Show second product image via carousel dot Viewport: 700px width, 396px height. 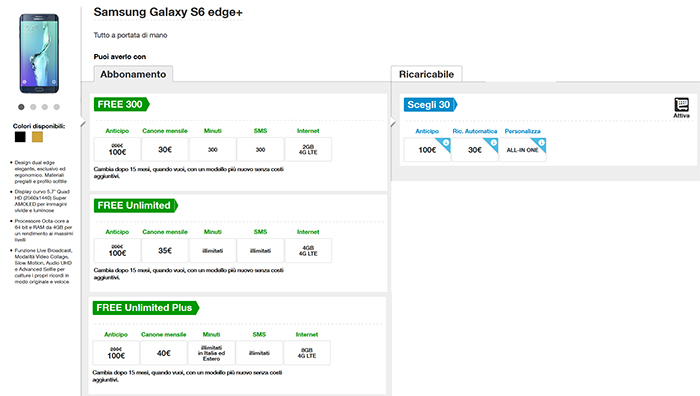click(33, 107)
